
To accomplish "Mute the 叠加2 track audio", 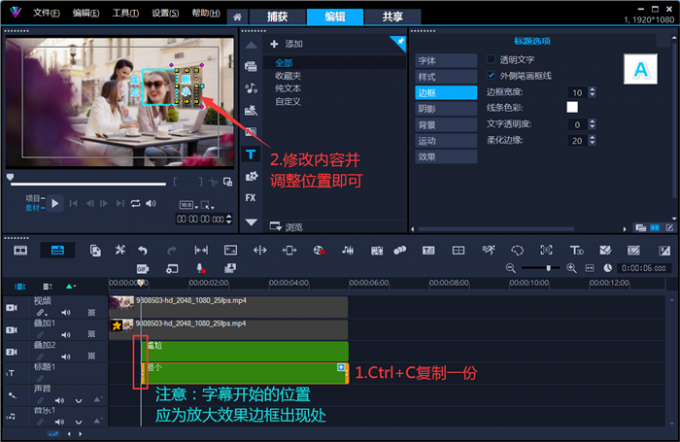I will 66,357.
